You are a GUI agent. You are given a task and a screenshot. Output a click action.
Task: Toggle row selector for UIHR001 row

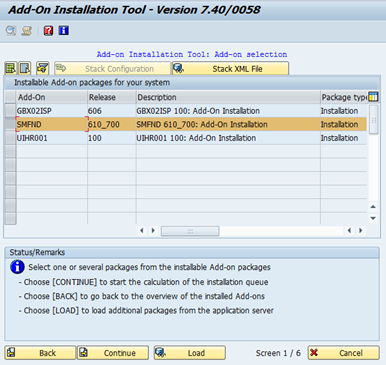coord(10,138)
